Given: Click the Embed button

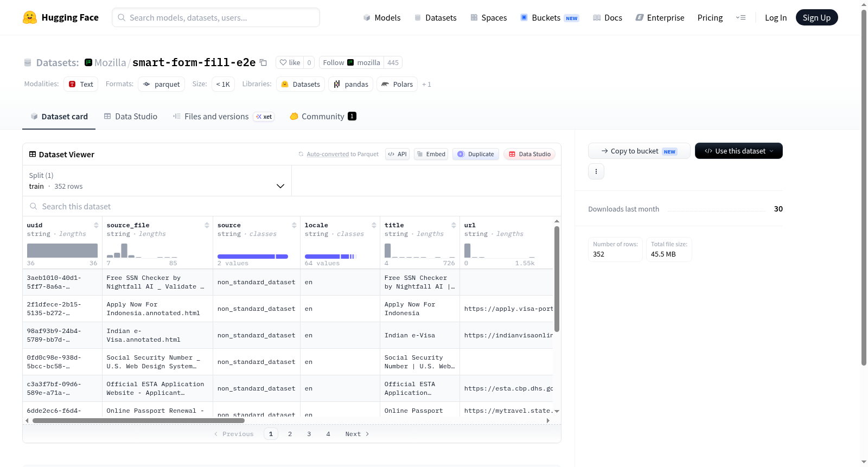Looking at the screenshot, I should click(x=431, y=154).
